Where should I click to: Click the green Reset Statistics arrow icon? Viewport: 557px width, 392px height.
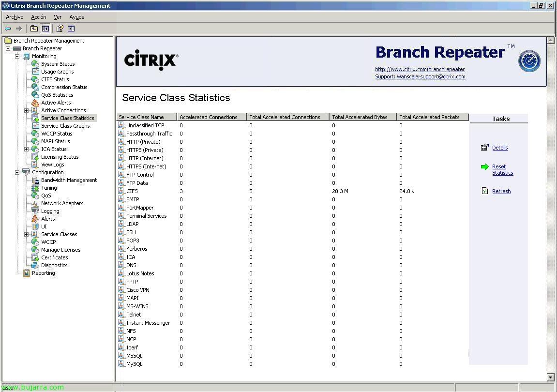coord(484,166)
